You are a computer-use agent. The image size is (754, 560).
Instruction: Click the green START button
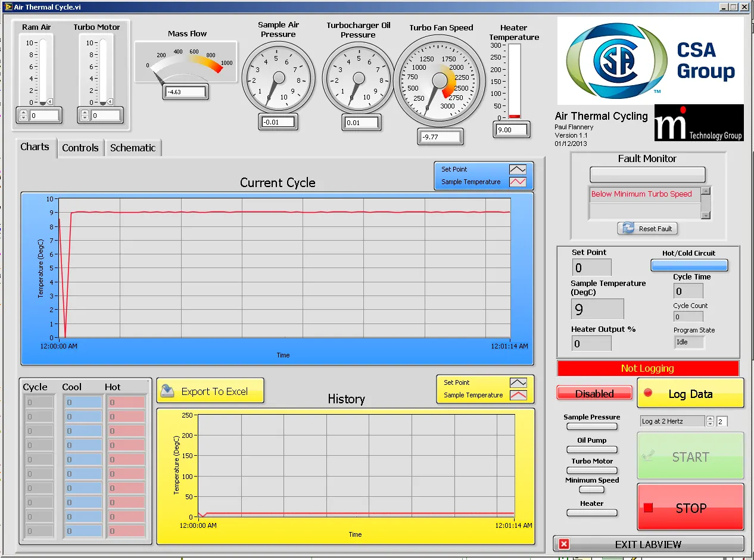pos(690,456)
